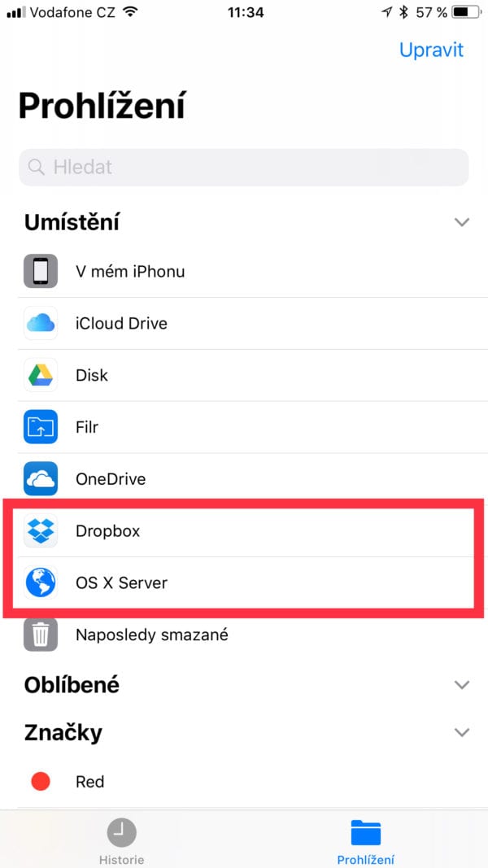The width and height of the screenshot is (488, 868).
Task: Select the Filr folder icon
Action: pos(41,427)
